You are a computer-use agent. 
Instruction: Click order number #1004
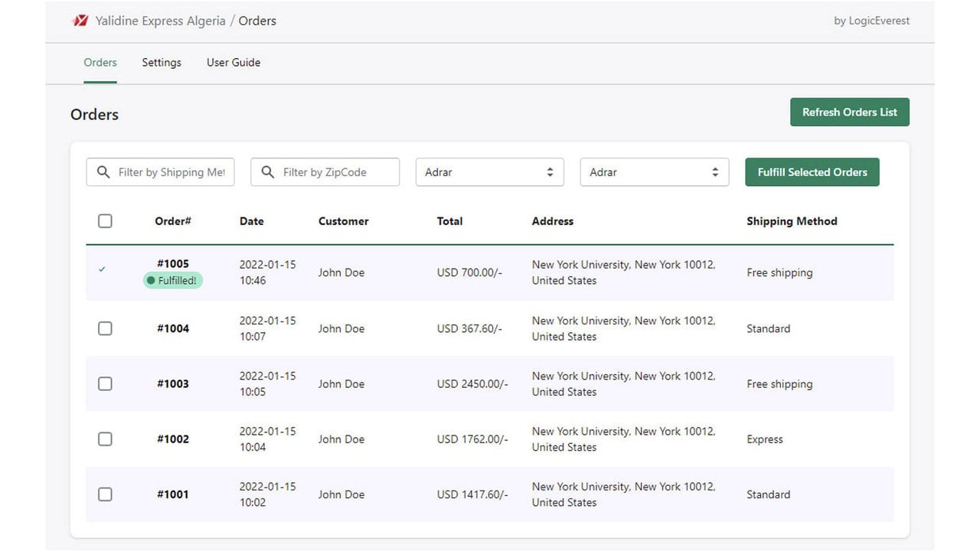173,328
